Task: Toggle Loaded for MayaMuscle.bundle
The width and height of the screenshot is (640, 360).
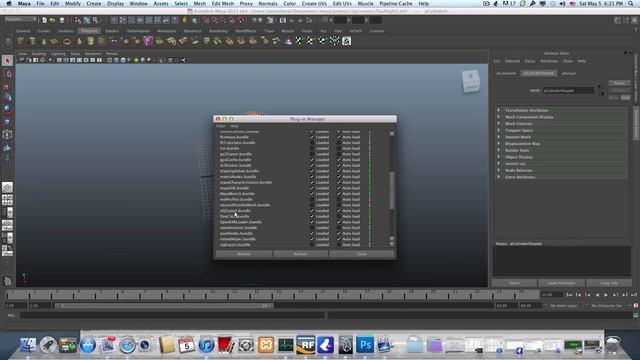Action: [312, 194]
